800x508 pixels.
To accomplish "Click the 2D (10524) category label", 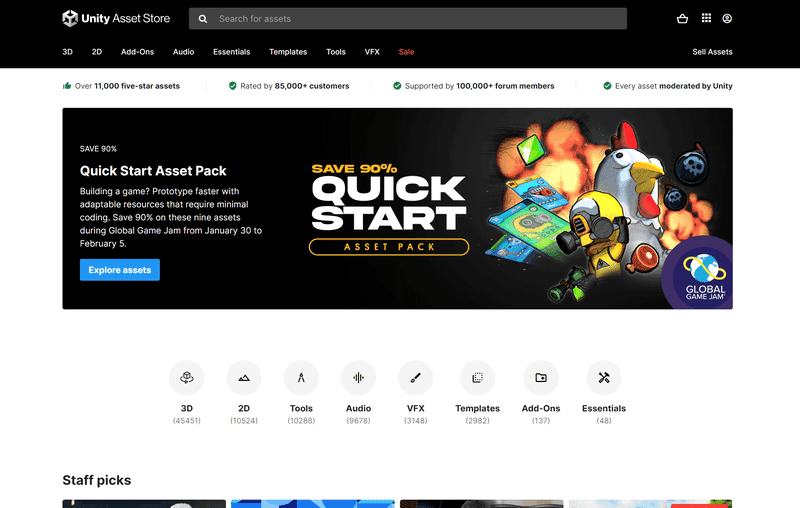I will (x=244, y=414).
